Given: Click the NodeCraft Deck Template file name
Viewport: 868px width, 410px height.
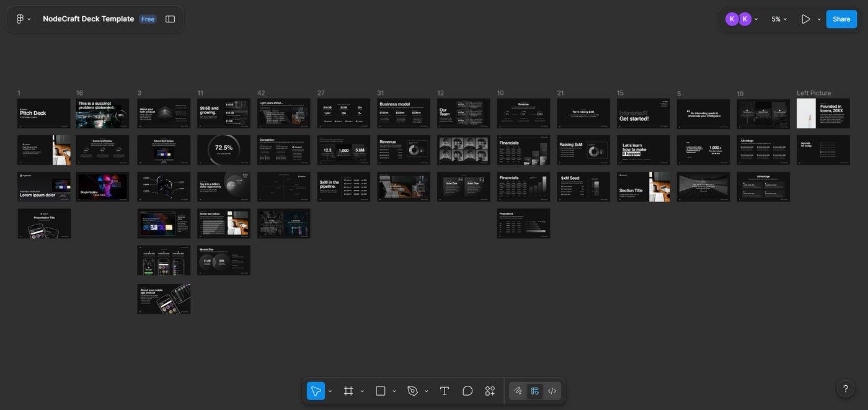Looking at the screenshot, I should pos(88,19).
